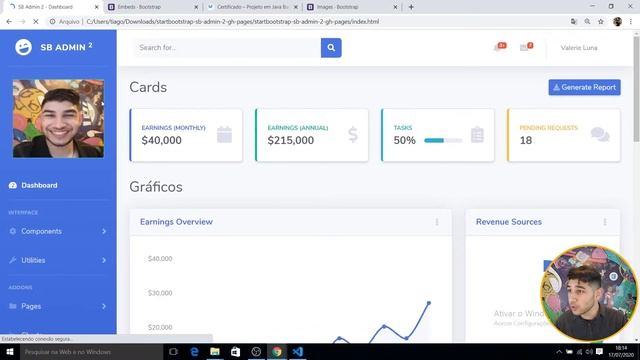Screen dimensions: 640x360
Task: Open Microsoft Store from the taskbar
Action: coord(236,351)
